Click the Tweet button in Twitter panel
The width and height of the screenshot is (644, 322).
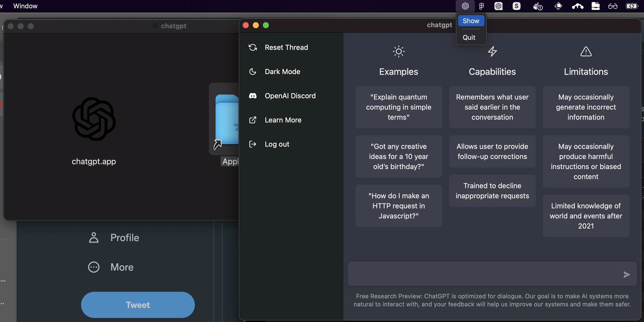click(138, 305)
